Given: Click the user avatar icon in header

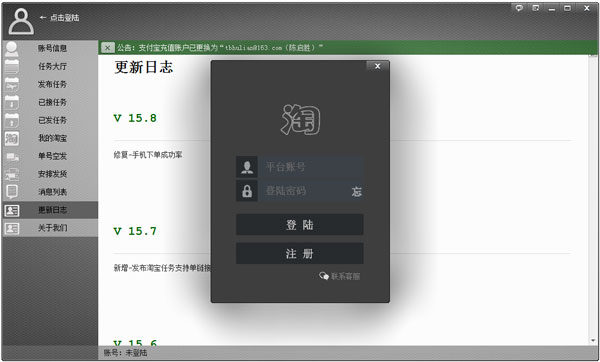Looking at the screenshot, I should (x=21, y=21).
